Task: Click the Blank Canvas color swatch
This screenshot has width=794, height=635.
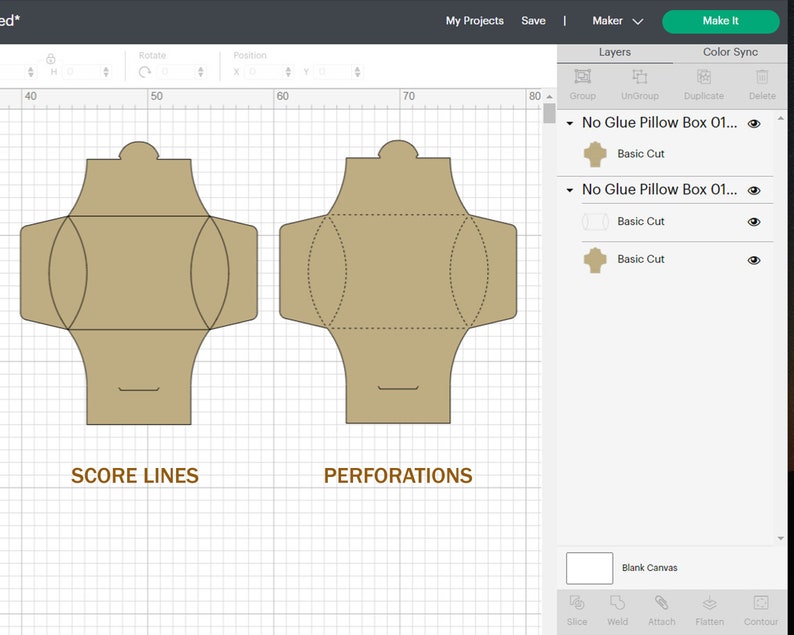Action: (589, 568)
